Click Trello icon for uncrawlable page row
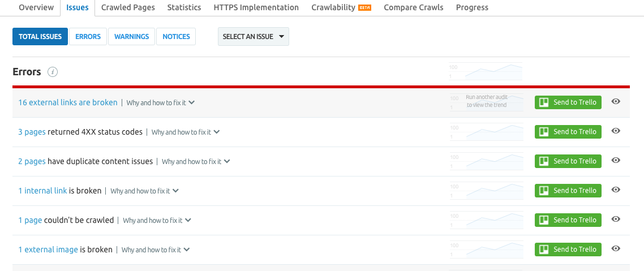This screenshot has height=271, width=644. tap(544, 220)
